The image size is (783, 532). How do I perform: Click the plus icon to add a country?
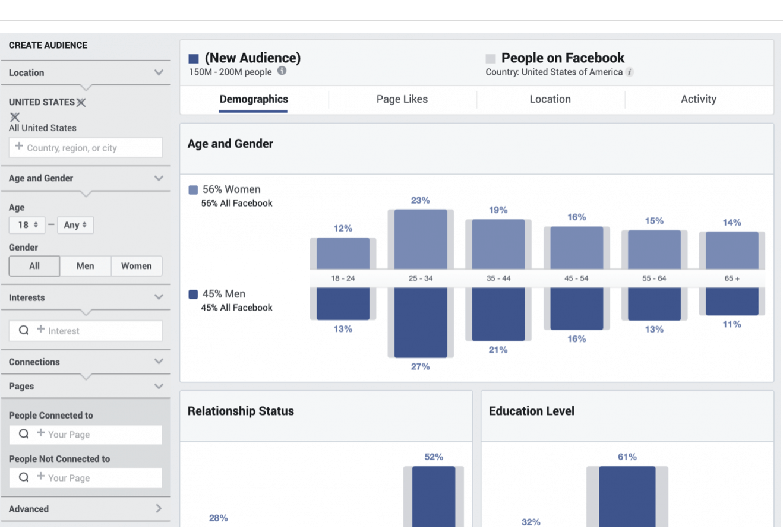click(18, 147)
